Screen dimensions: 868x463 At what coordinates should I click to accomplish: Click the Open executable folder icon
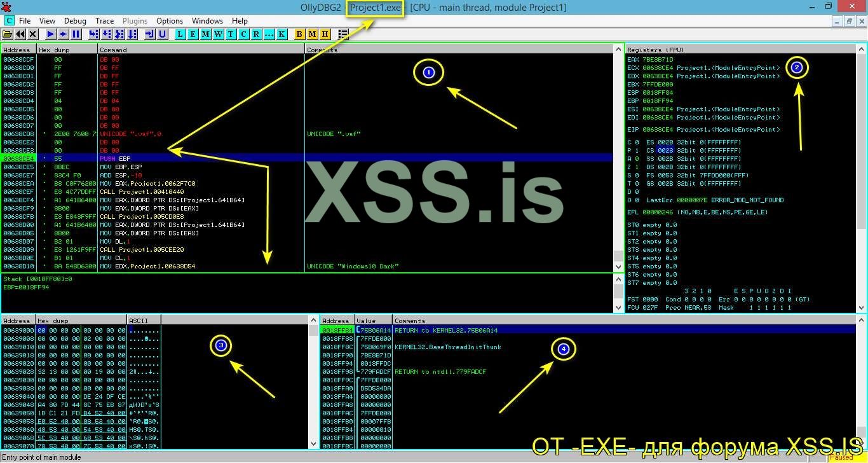(x=8, y=34)
